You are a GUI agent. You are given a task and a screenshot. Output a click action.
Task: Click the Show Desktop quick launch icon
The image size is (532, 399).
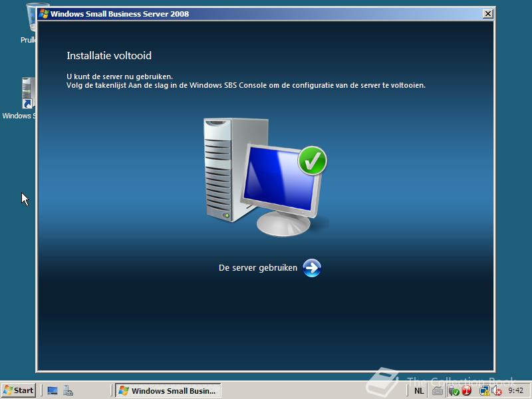pos(53,390)
